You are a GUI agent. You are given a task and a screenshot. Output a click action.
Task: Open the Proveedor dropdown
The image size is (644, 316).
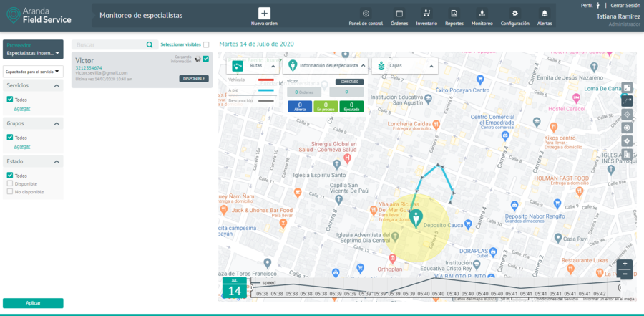point(33,49)
